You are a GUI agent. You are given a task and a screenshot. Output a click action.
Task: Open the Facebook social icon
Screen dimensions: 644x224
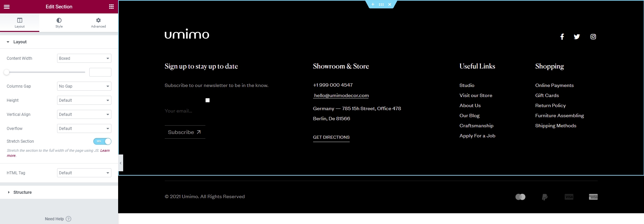(562, 37)
